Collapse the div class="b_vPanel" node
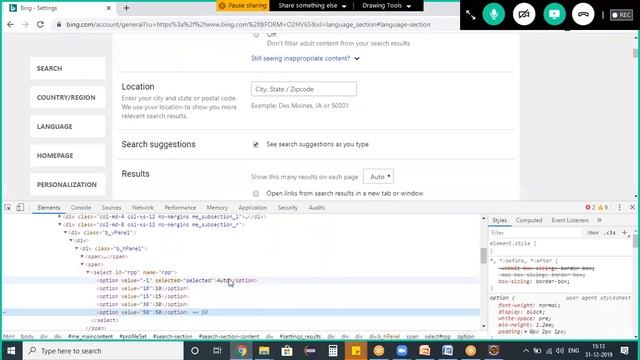Image resolution: width=640 pixels, height=360 pixels. point(65,232)
